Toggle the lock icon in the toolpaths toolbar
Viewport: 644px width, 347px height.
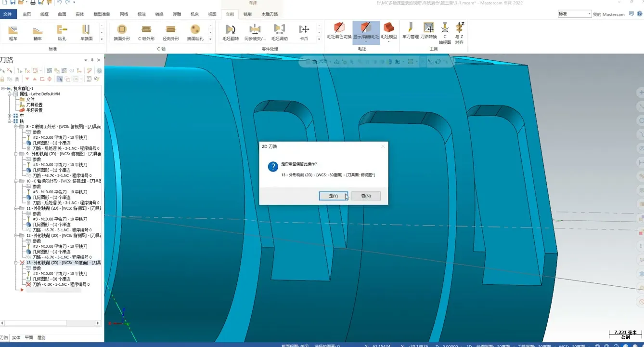3,79
